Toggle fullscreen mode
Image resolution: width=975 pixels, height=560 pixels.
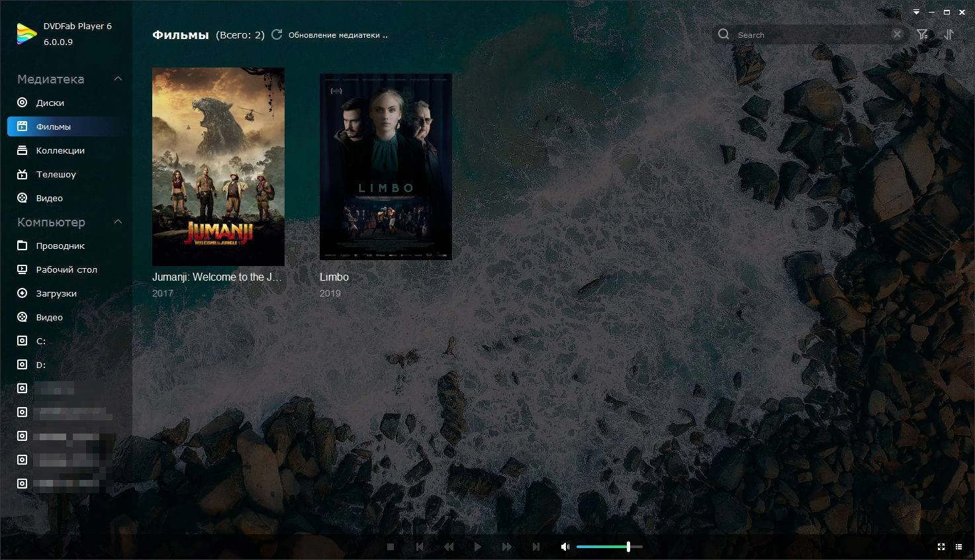click(941, 547)
